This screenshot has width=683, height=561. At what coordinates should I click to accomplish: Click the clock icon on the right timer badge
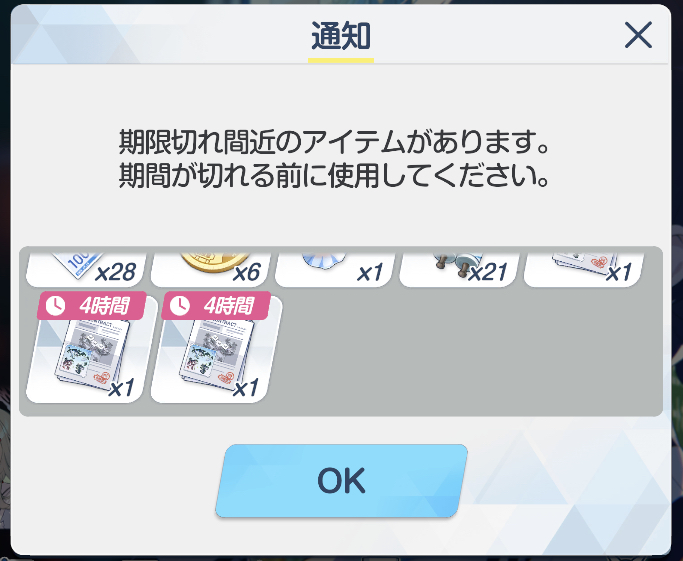[179, 306]
